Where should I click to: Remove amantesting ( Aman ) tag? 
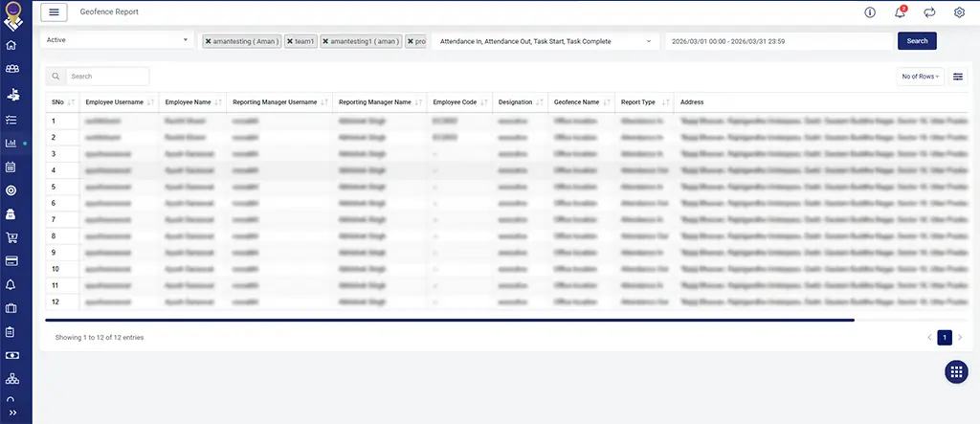(x=208, y=41)
